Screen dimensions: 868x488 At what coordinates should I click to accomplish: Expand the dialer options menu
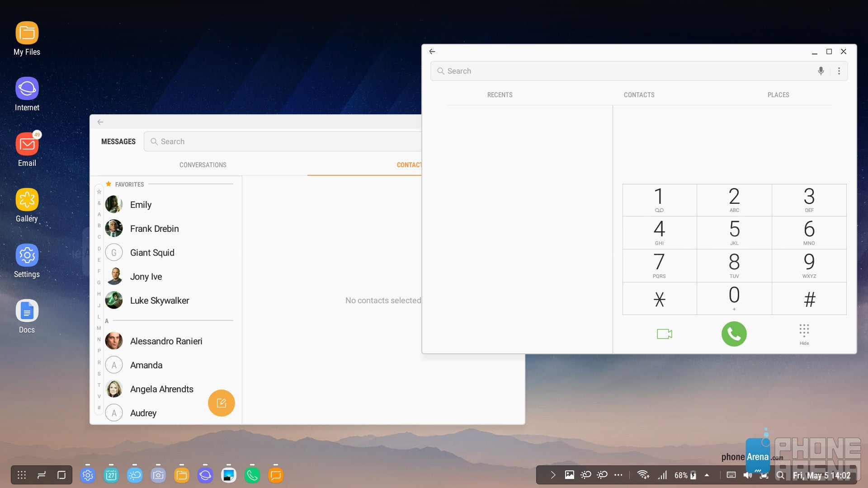839,71
